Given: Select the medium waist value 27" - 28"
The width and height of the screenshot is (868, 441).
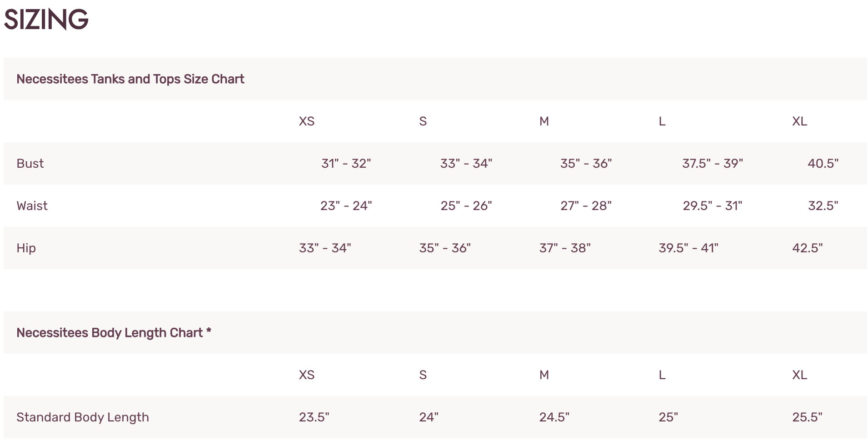Looking at the screenshot, I should [586, 206].
